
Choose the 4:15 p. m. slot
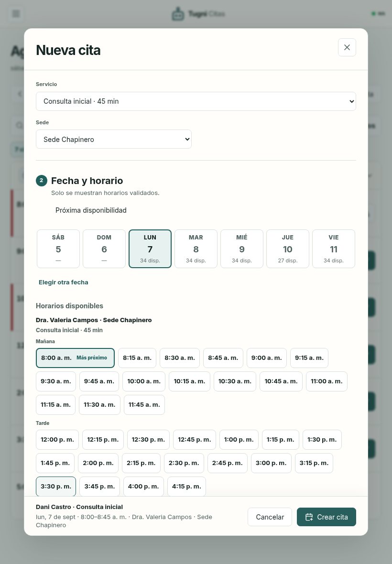click(186, 486)
